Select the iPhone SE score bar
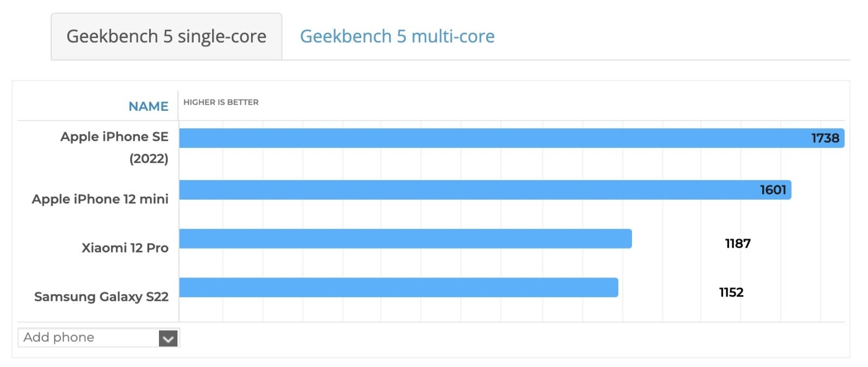This screenshot has height=367, width=868. coord(488,138)
